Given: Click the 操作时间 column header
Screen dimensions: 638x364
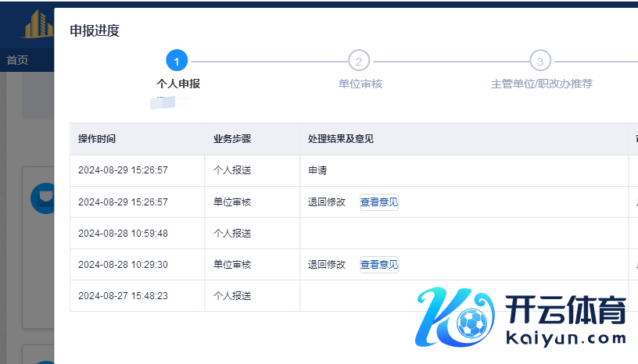Looking at the screenshot, I should tap(97, 139).
